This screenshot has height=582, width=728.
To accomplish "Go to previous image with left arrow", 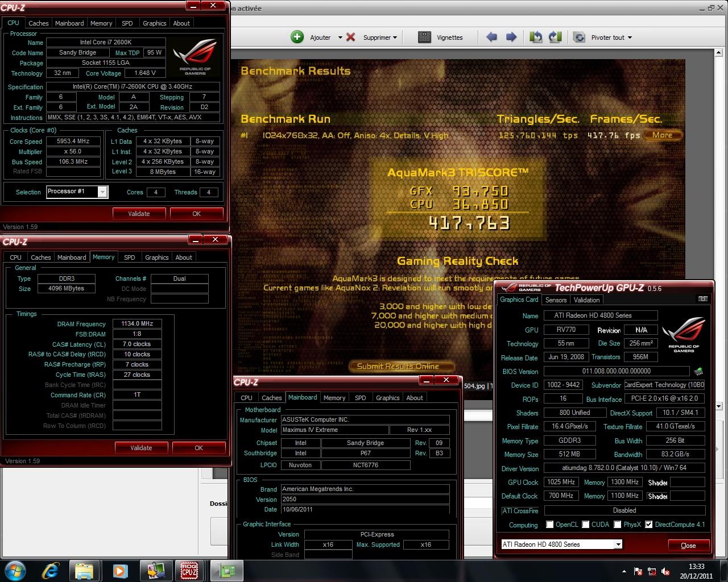I will click(491, 37).
